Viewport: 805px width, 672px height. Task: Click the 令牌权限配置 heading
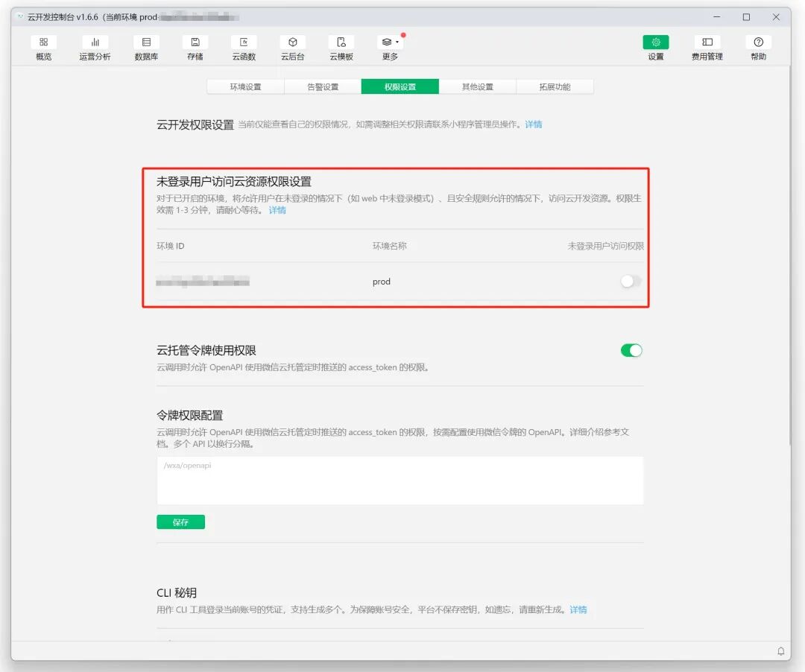pyautogui.click(x=190, y=415)
